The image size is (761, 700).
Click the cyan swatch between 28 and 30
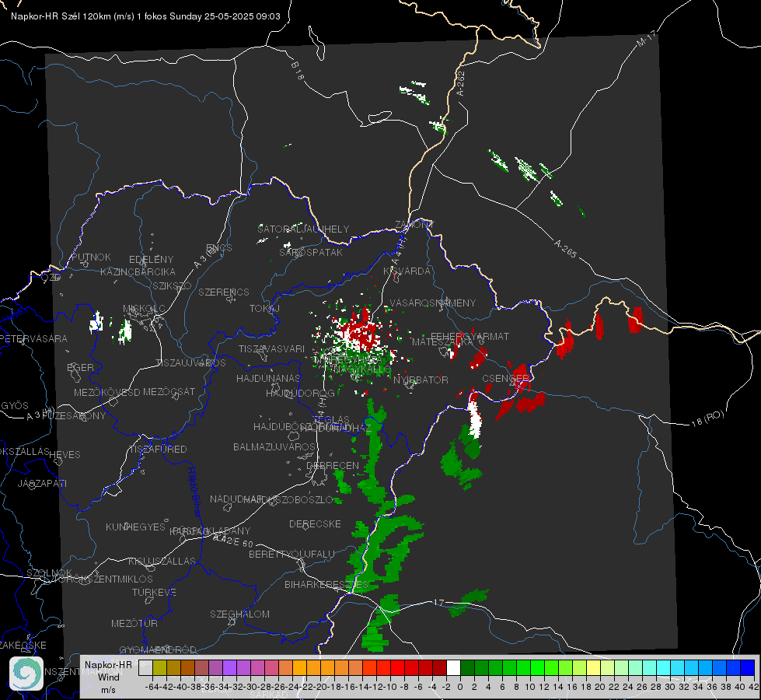[664, 667]
